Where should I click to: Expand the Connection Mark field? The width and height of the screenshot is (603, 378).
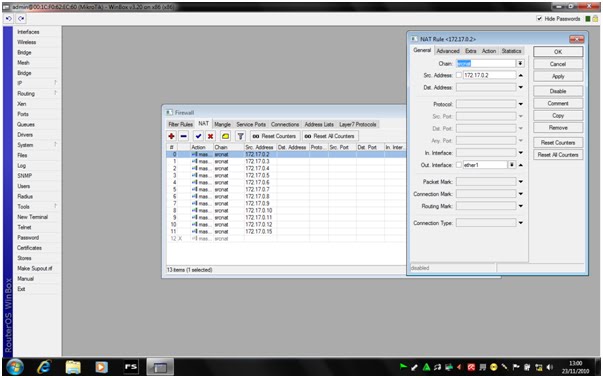click(521, 194)
